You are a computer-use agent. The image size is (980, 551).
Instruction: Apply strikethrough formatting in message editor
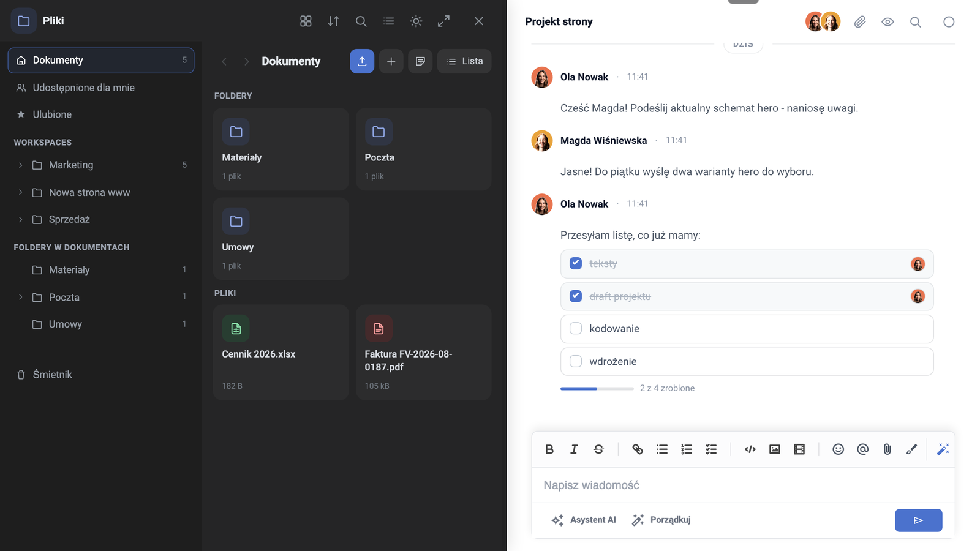pyautogui.click(x=598, y=449)
